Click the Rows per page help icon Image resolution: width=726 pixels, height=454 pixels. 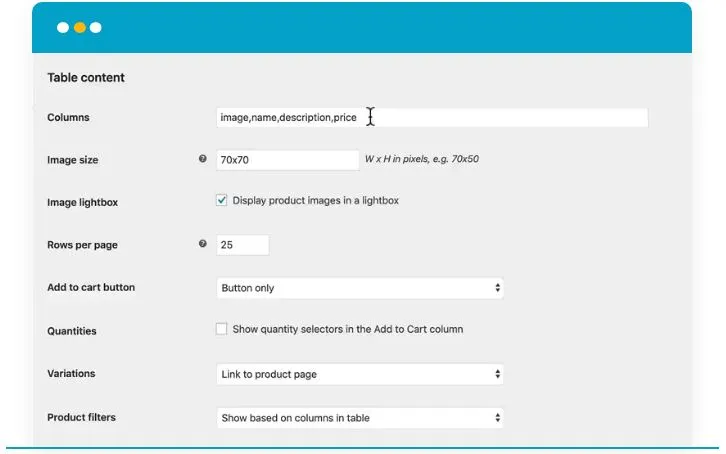[x=203, y=244]
